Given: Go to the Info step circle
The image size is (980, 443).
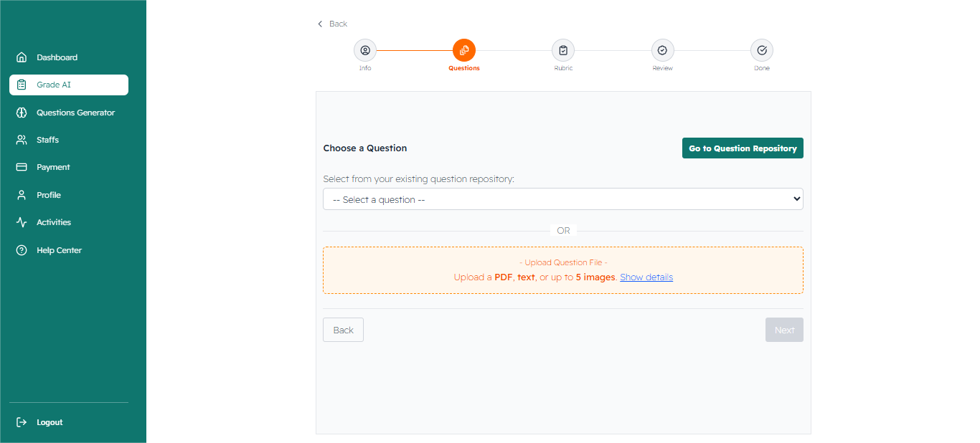Looking at the screenshot, I should tap(365, 50).
